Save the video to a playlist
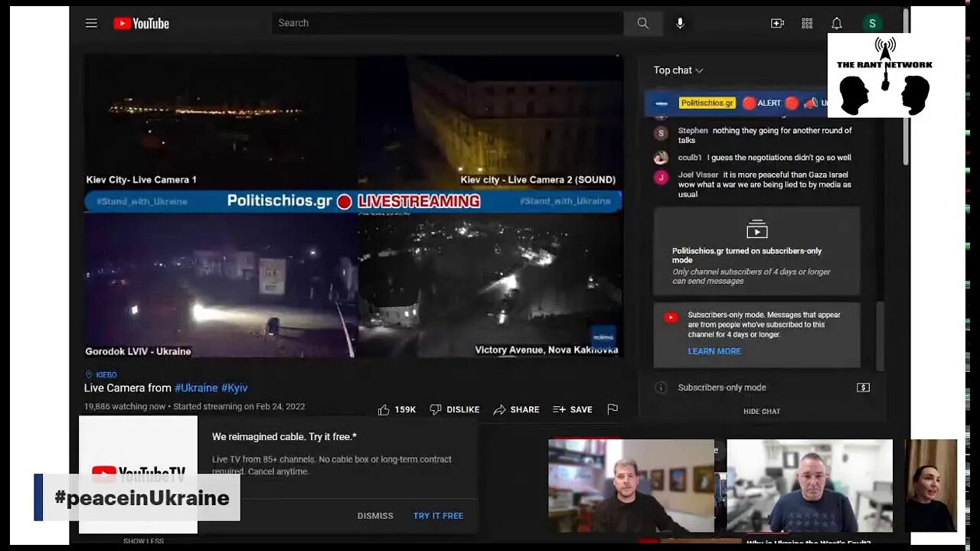The image size is (980, 551). [573, 409]
